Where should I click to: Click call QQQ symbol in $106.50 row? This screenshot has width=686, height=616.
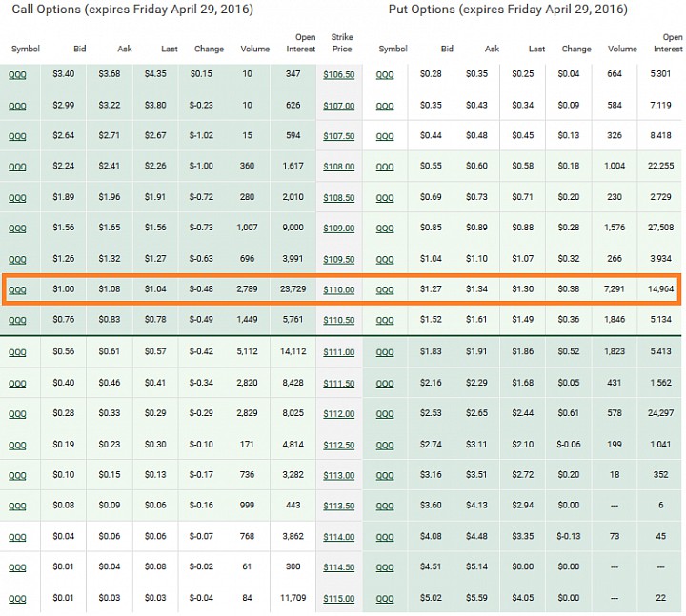tap(17, 75)
